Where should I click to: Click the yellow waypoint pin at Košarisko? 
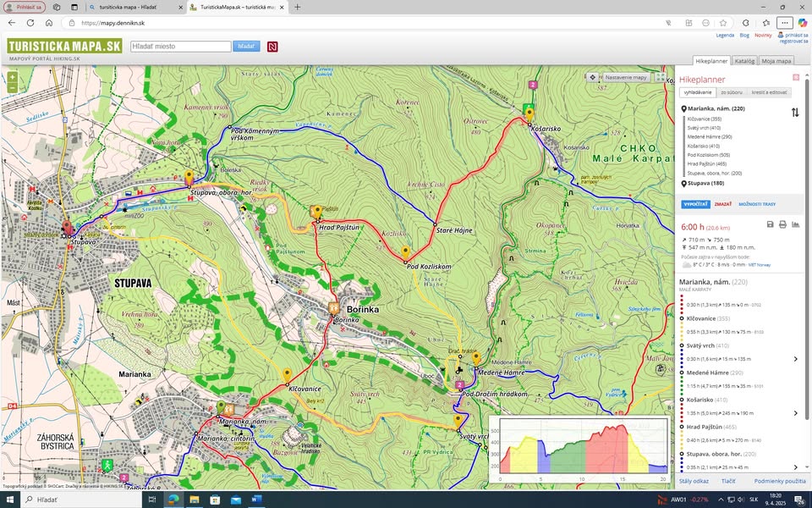[x=529, y=114]
